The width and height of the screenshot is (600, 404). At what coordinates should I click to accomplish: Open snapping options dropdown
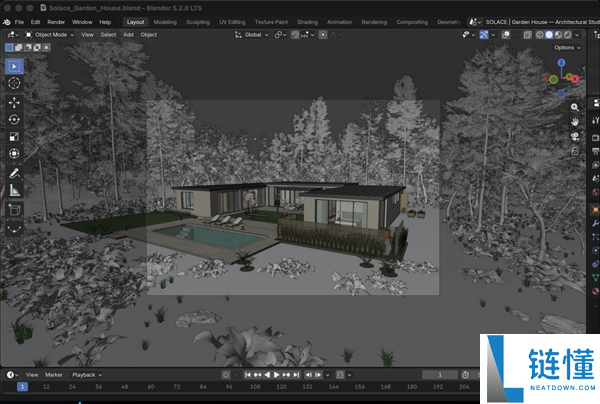tap(308, 35)
